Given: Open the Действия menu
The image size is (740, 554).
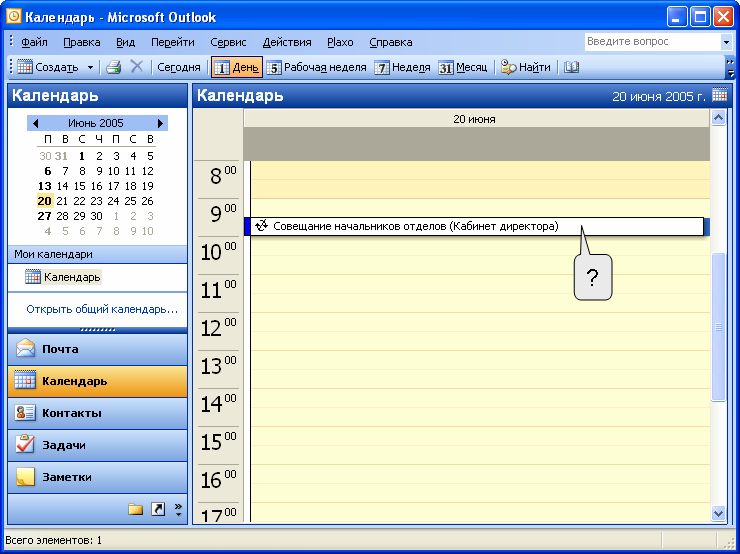Looking at the screenshot, I should tap(287, 42).
